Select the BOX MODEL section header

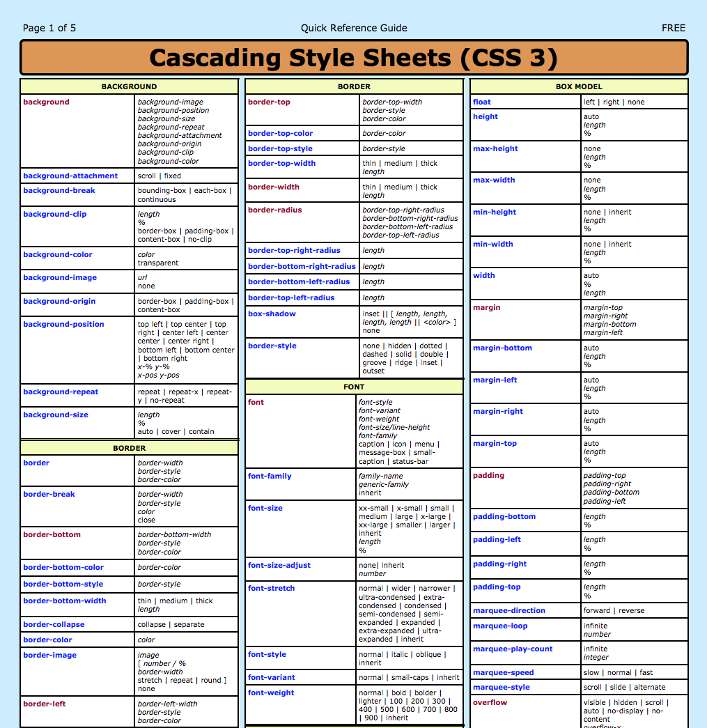(579, 86)
